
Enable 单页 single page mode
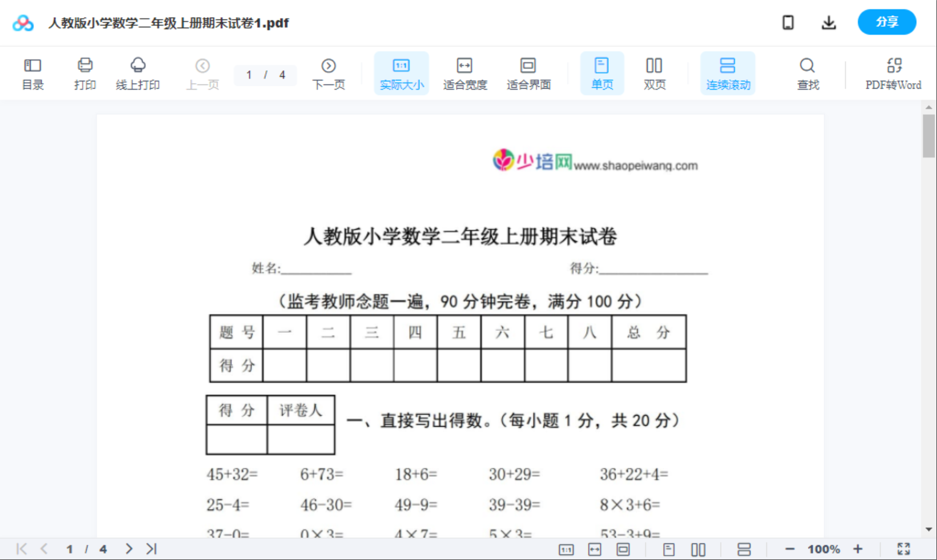(x=602, y=72)
